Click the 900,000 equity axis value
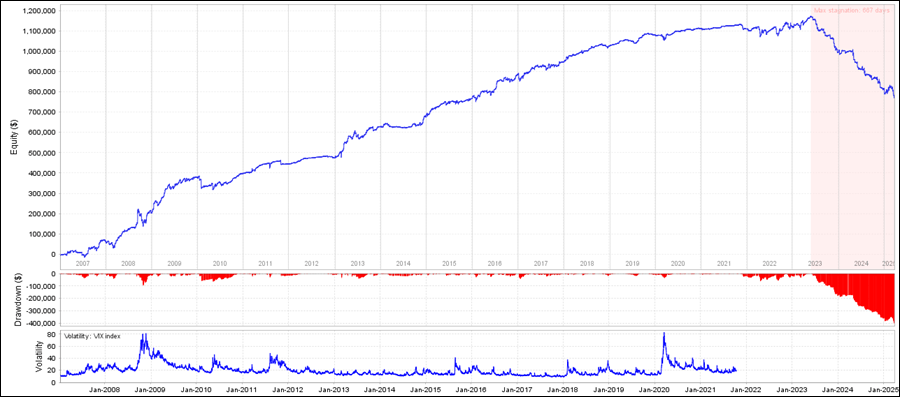Screen dimensions: 900x397 [42, 72]
